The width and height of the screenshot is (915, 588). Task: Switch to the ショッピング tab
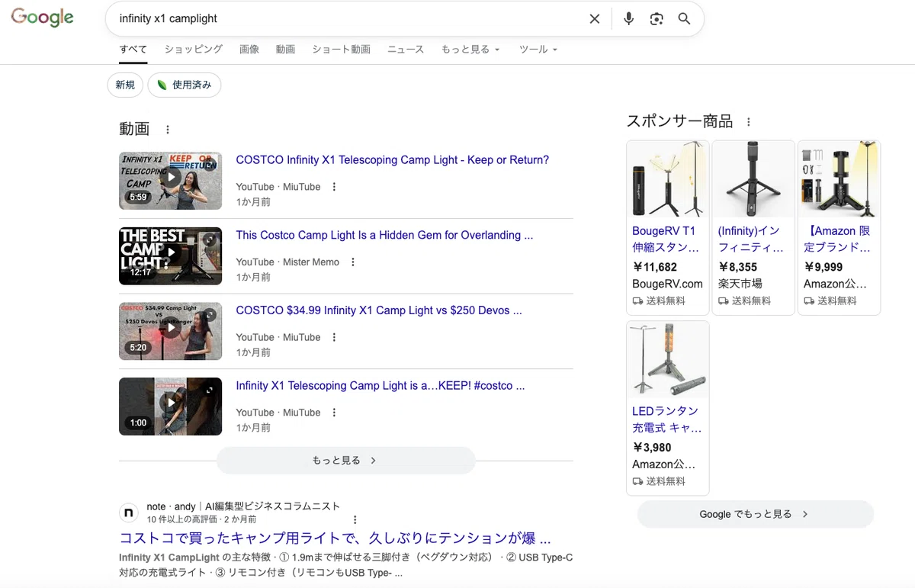point(194,49)
